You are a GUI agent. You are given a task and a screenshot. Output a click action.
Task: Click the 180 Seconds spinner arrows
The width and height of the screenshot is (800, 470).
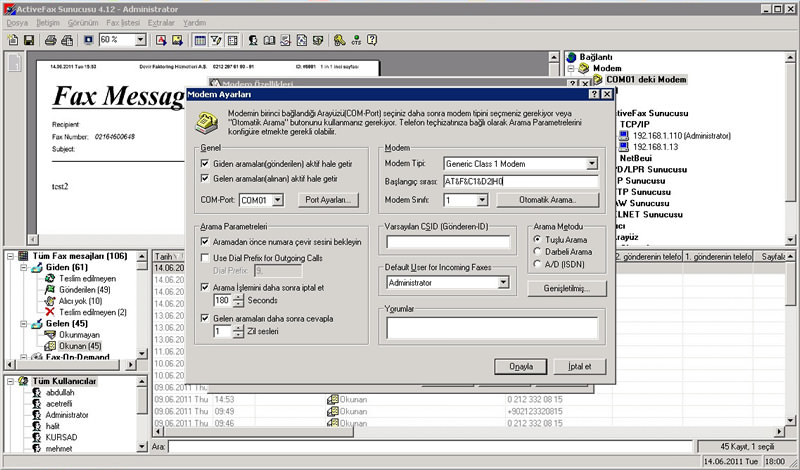point(238,301)
